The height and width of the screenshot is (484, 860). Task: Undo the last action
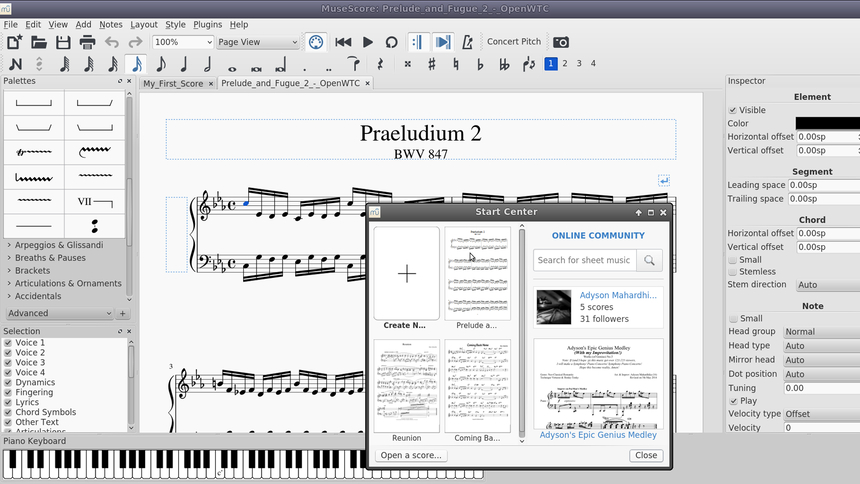pos(112,42)
